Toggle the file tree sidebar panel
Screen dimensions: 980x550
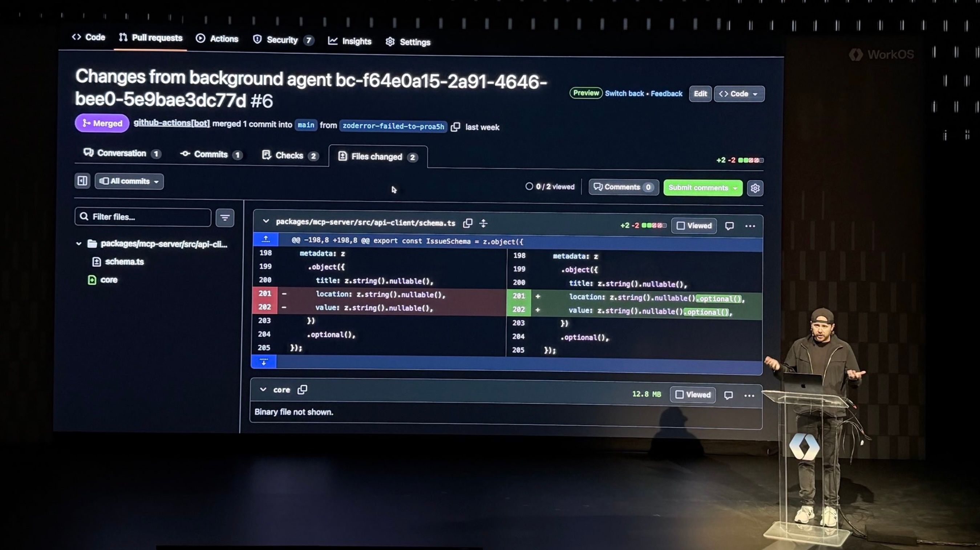(82, 180)
